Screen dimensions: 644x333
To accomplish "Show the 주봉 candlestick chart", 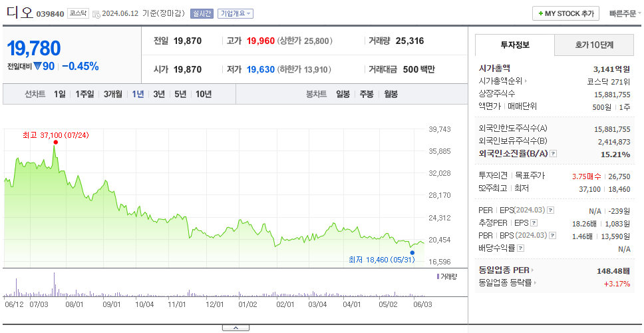I will click(367, 94).
